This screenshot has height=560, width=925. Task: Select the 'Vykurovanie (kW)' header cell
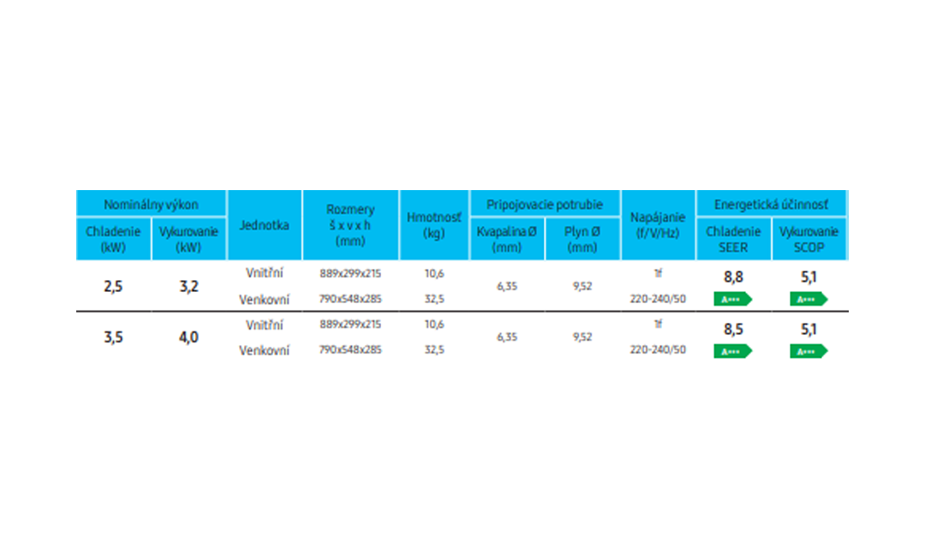click(188, 239)
